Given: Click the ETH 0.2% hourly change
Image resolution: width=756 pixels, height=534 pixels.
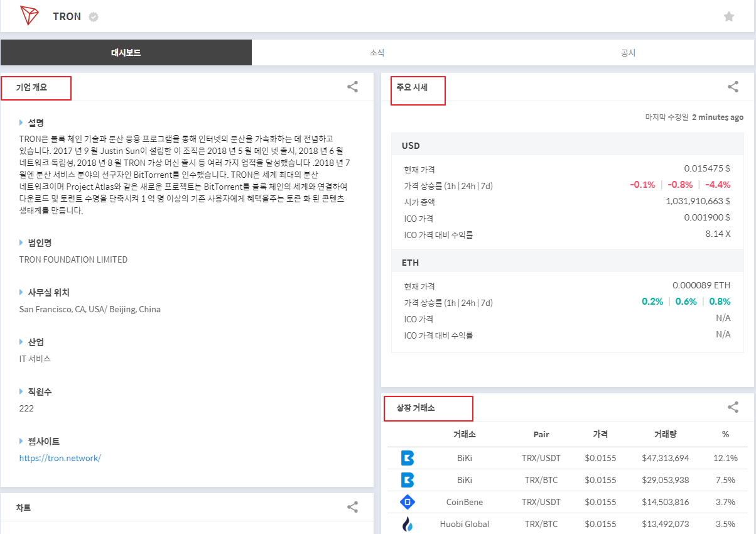Looking at the screenshot, I should tap(652, 302).
